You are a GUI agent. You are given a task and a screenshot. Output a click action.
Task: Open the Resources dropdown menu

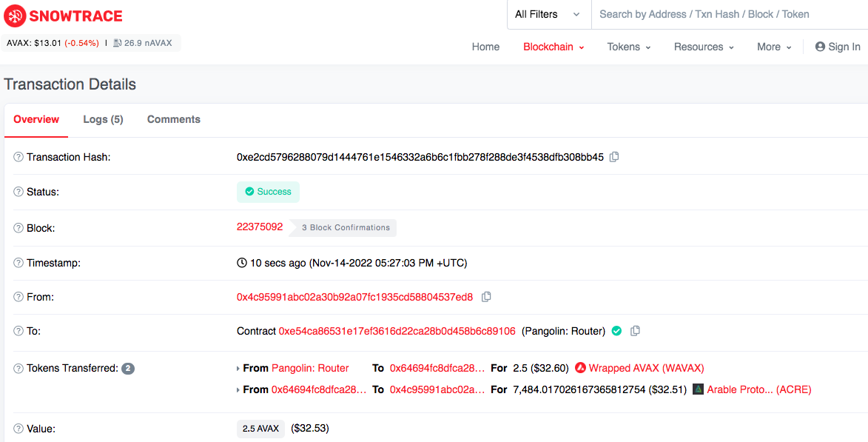(x=704, y=47)
